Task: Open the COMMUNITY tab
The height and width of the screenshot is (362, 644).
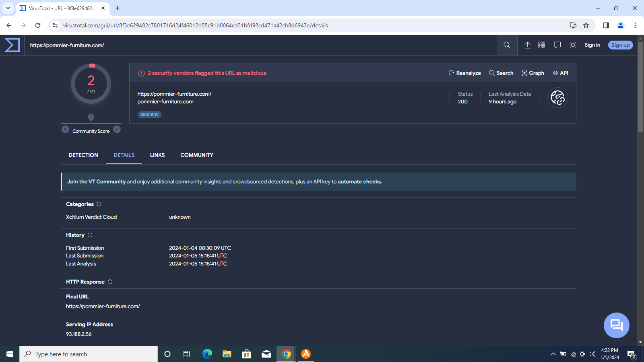Action: point(197,155)
